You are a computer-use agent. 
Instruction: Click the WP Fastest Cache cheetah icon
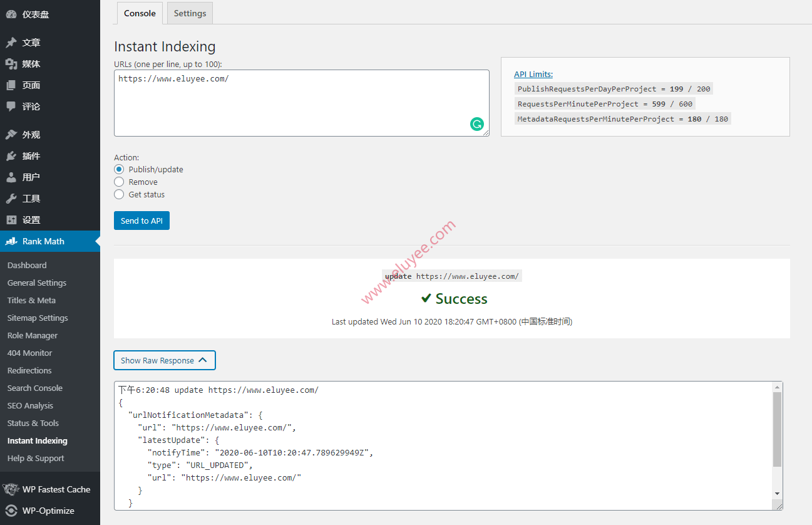point(11,489)
